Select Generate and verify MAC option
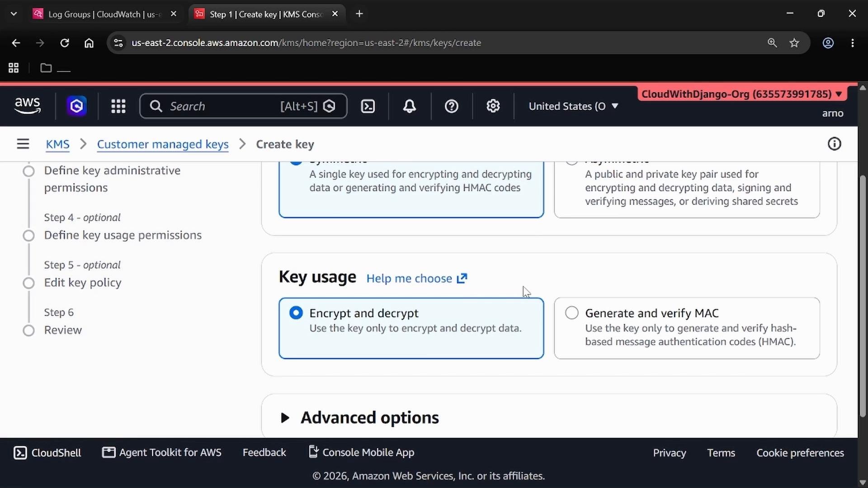Viewport: 868px width, 488px height. tap(687, 328)
